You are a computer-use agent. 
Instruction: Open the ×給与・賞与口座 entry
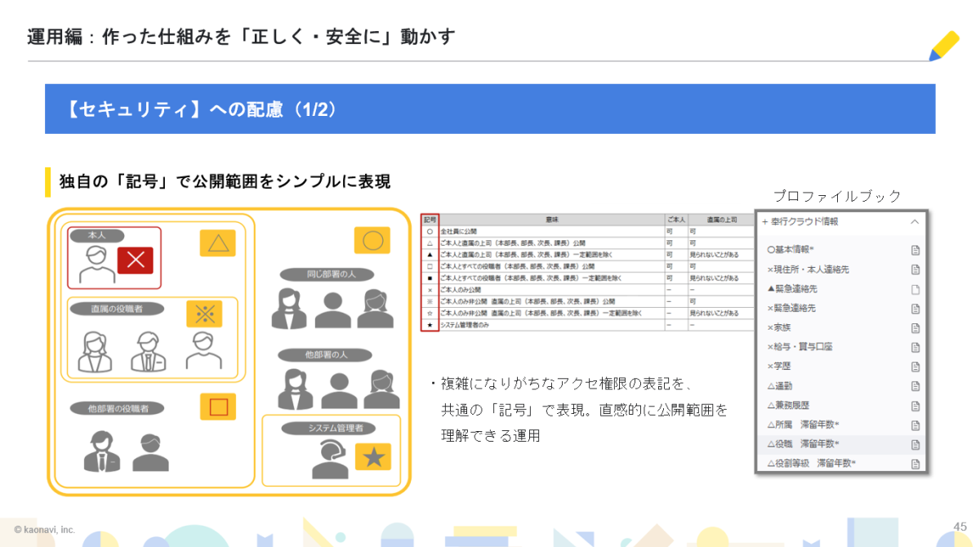pos(799,347)
